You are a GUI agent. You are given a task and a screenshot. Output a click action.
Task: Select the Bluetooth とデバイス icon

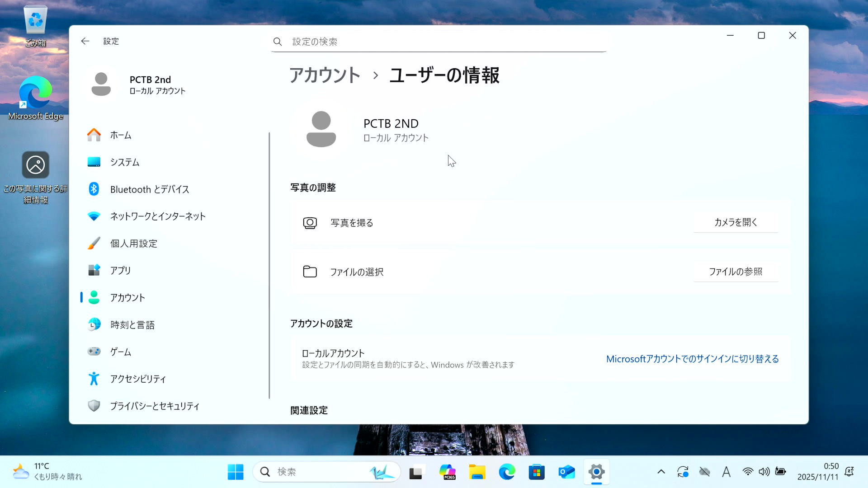pyautogui.click(x=94, y=189)
